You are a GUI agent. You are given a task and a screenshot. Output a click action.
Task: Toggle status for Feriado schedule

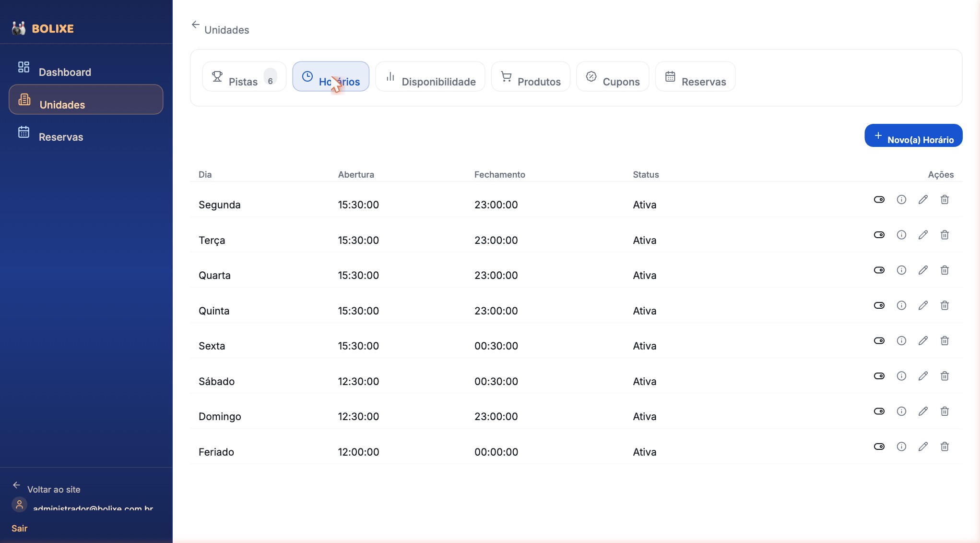tap(879, 446)
